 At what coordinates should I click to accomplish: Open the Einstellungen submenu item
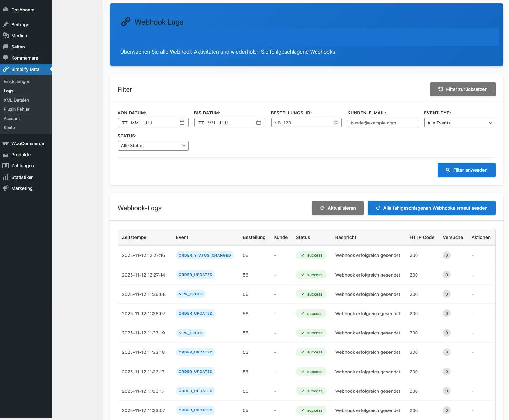(x=17, y=81)
